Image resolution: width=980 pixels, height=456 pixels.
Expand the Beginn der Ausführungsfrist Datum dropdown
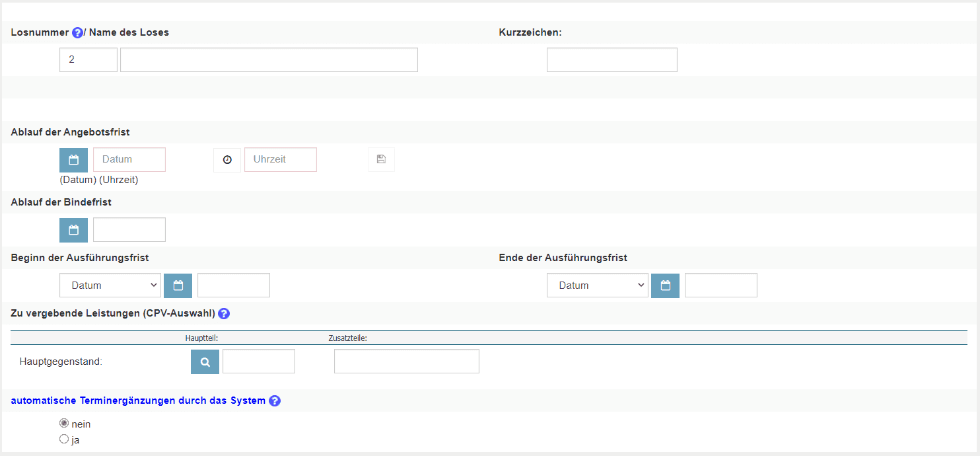(110, 285)
